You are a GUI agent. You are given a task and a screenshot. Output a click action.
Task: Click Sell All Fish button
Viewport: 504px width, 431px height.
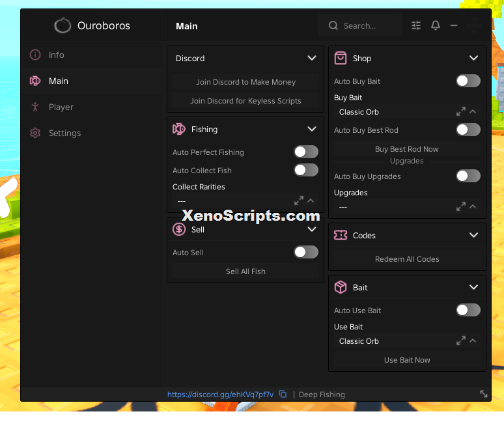[245, 271]
